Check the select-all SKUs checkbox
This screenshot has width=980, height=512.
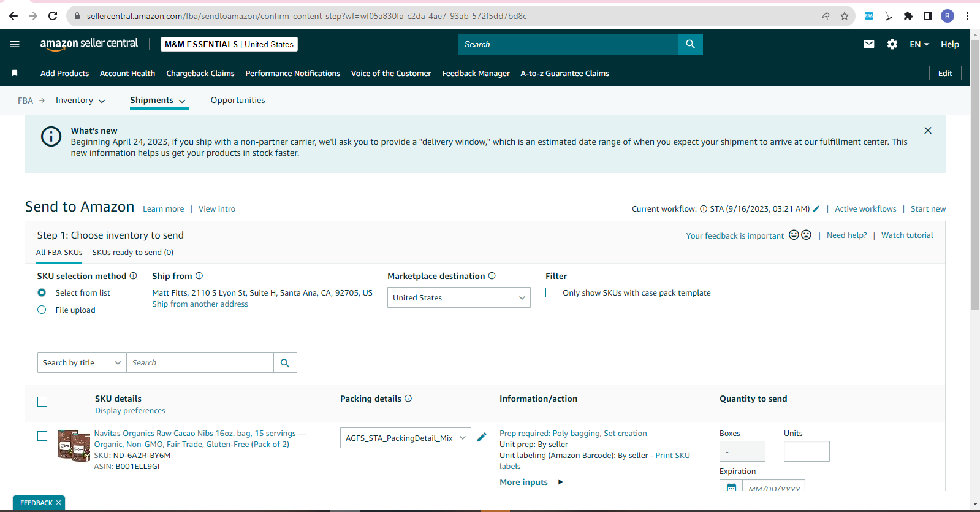(42, 402)
